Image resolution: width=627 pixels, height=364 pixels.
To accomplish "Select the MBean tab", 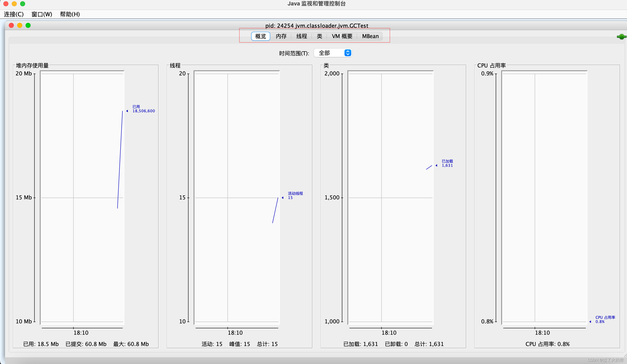I will click(x=370, y=36).
